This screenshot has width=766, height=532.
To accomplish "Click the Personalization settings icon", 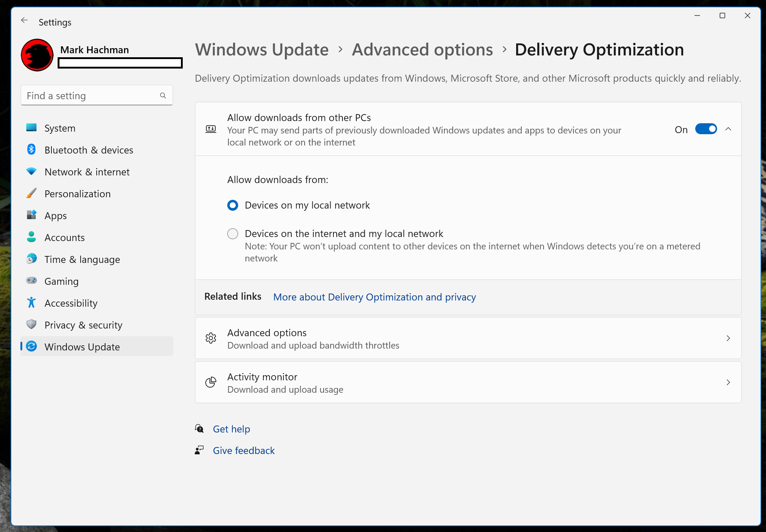I will click(x=32, y=193).
